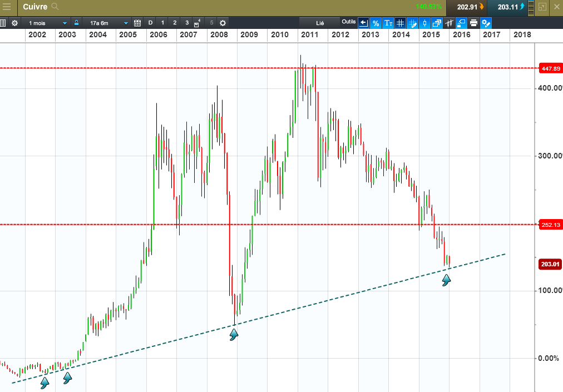Search for another instrument next to Cuivre

pos(55,7)
